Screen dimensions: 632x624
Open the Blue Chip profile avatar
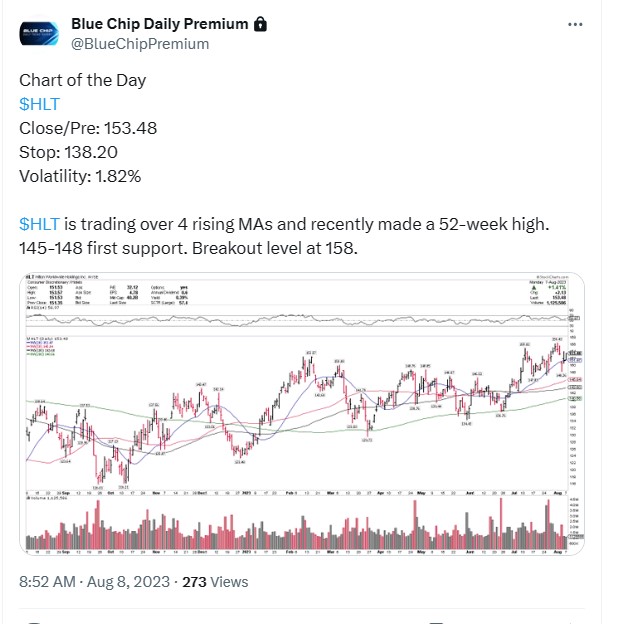[39, 33]
